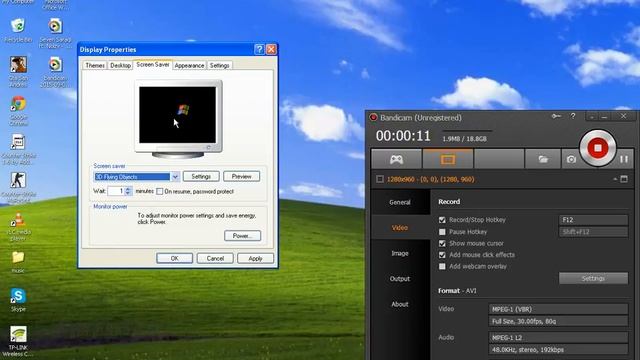Open Bandicam output folder icon
Image resolution: width=640 pixels, height=360 pixels.
coord(543,159)
